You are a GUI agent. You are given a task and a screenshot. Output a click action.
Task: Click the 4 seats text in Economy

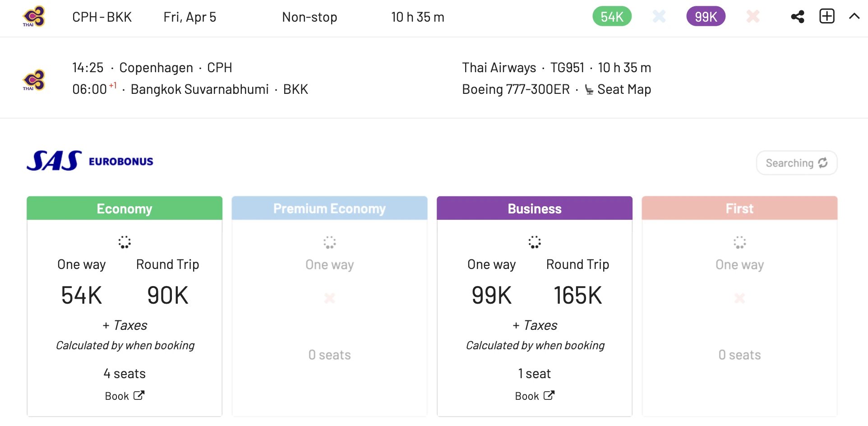point(125,374)
